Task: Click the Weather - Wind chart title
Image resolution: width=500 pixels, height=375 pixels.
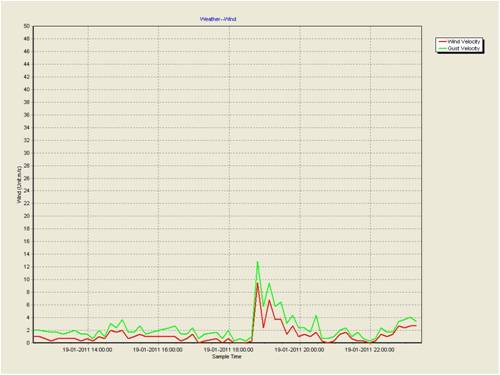Action: (218, 19)
